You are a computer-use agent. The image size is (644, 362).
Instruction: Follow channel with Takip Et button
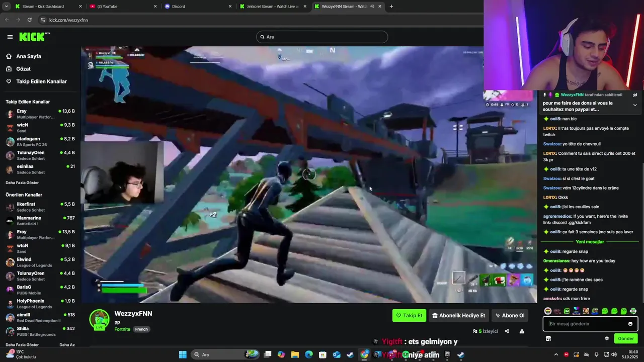(x=409, y=316)
